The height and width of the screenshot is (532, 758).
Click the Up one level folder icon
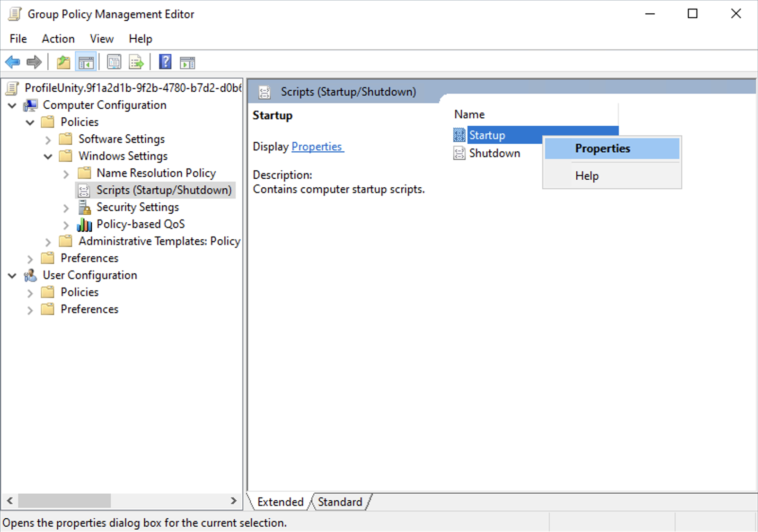click(x=63, y=62)
